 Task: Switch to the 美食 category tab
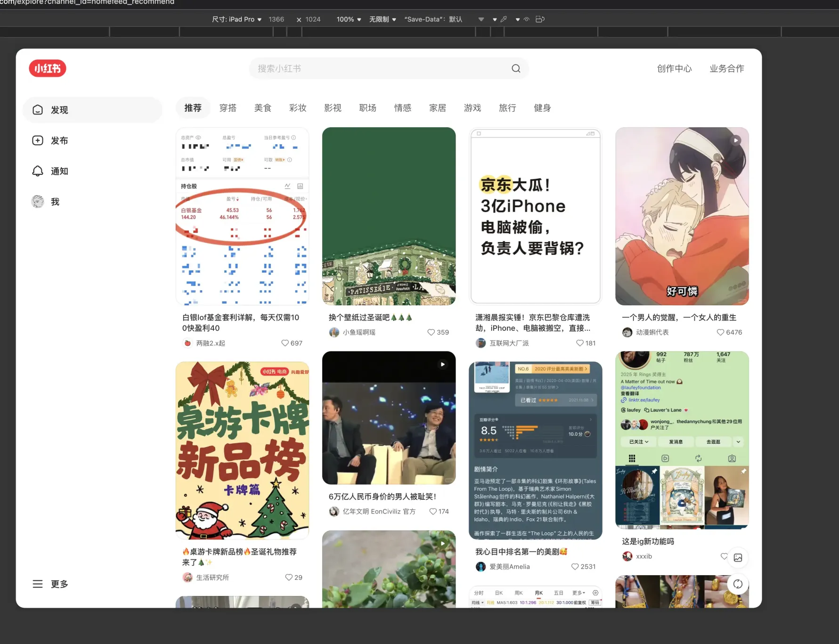click(262, 108)
